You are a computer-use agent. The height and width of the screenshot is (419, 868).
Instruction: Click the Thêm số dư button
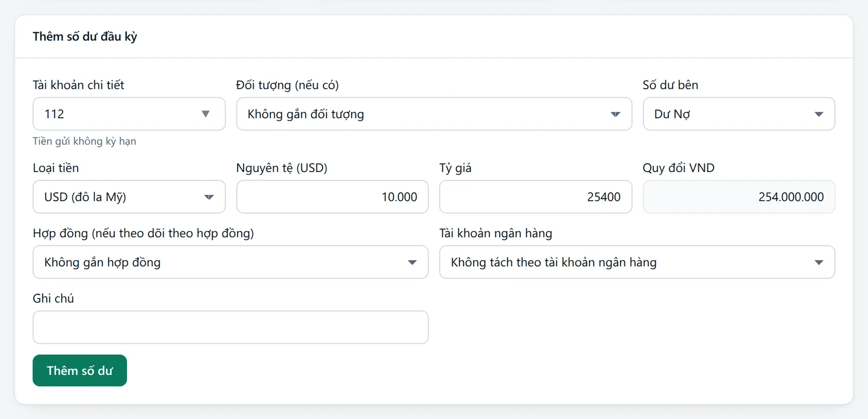coord(80,371)
